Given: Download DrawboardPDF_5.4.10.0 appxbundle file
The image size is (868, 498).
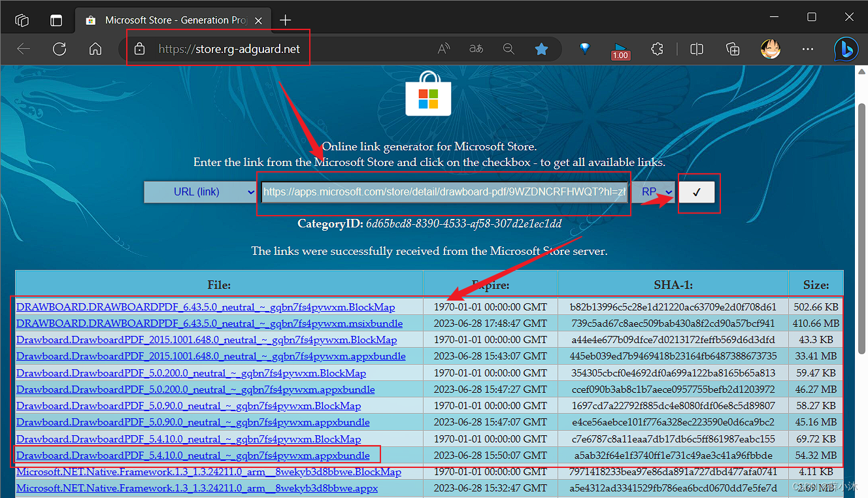Looking at the screenshot, I should click(193, 456).
